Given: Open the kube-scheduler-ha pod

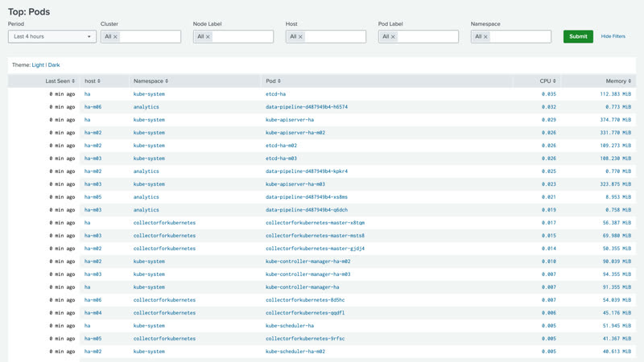Looking at the screenshot, I should (290, 326).
